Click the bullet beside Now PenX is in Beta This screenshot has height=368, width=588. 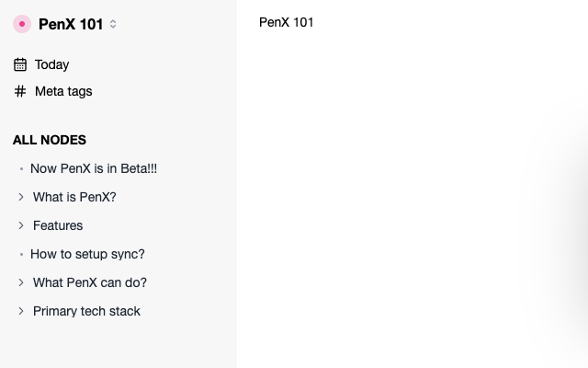pos(21,169)
